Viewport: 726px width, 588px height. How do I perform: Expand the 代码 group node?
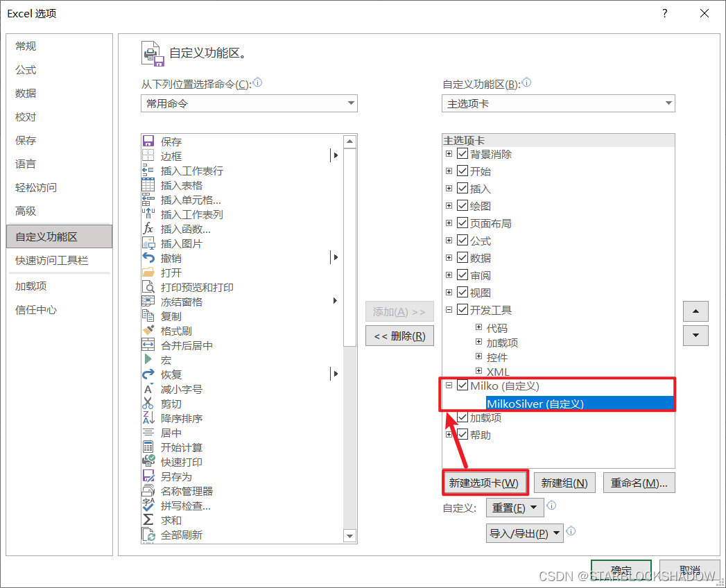[478, 327]
